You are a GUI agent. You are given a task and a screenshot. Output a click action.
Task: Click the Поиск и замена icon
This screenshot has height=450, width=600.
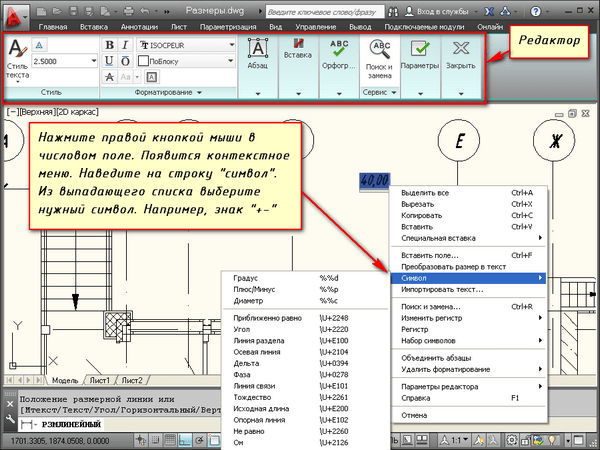[x=379, y=50]
